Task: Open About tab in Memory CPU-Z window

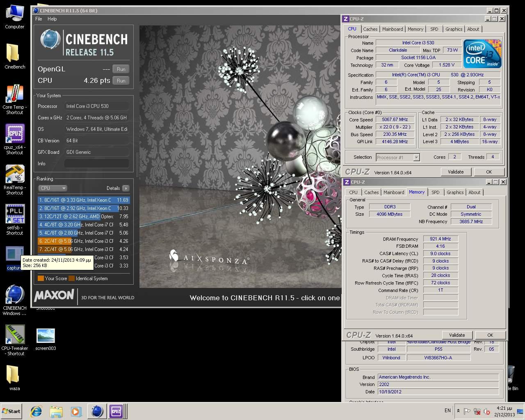Action: click(x=475, y=192)
